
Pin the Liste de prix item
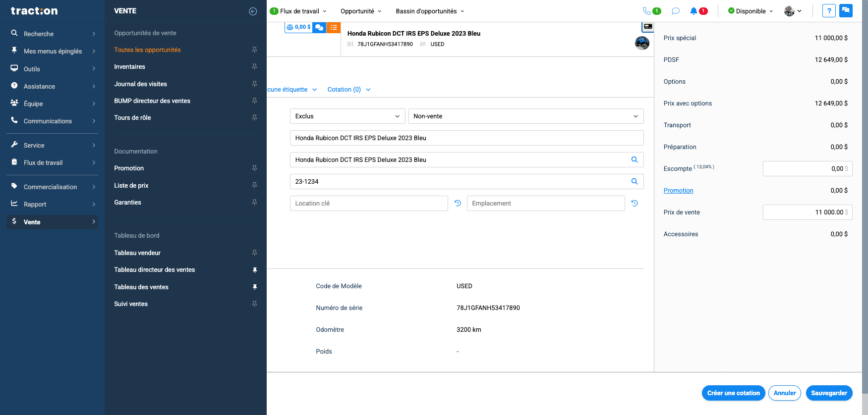pyautogui.click(x=254, y=185)
